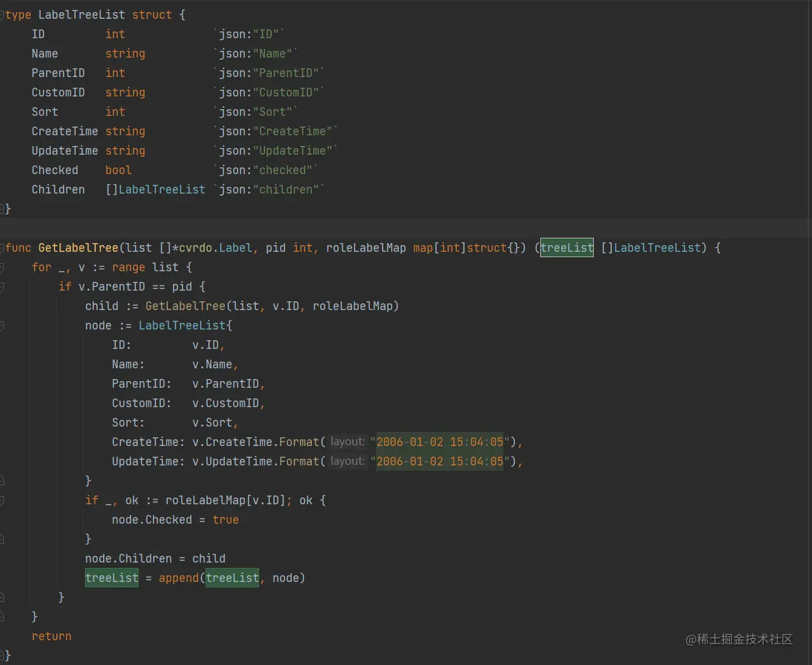Click the 'type' keyword in the first line

pos(18,15)
